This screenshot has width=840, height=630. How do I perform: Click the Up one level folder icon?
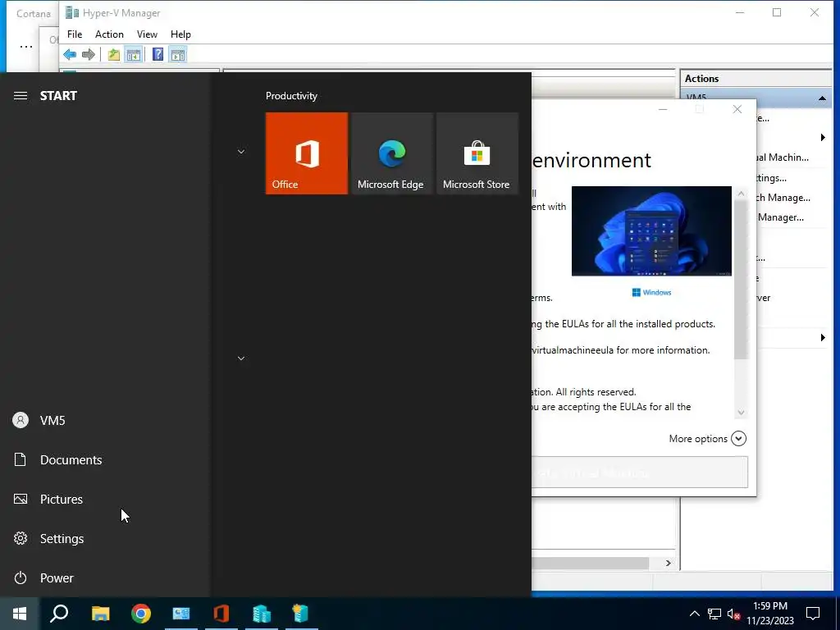[113, 54]
